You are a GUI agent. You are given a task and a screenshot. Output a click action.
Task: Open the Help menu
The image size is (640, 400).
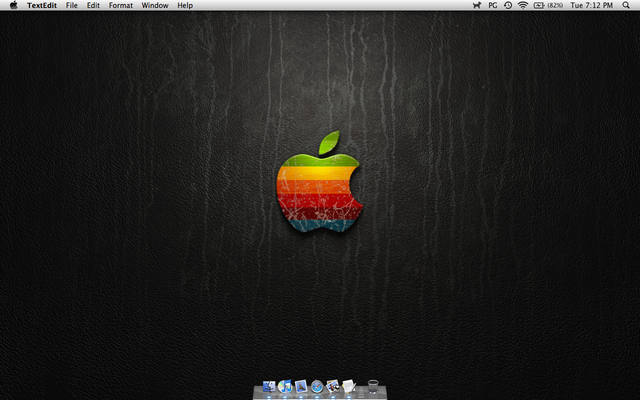tap(185, 5)
